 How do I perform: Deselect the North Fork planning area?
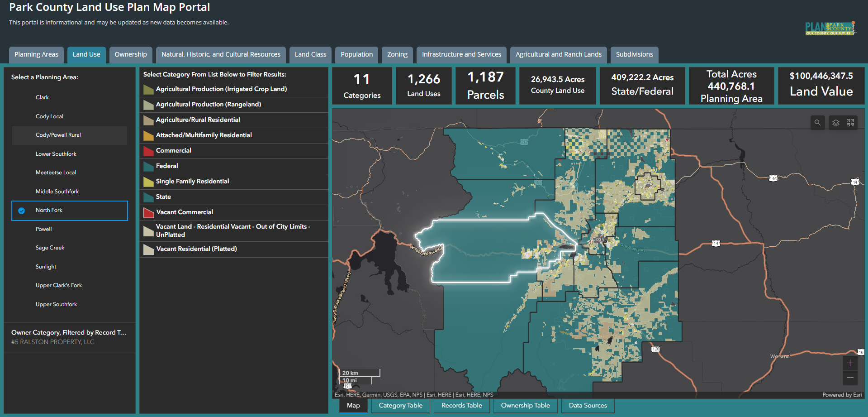pos(70,211)
